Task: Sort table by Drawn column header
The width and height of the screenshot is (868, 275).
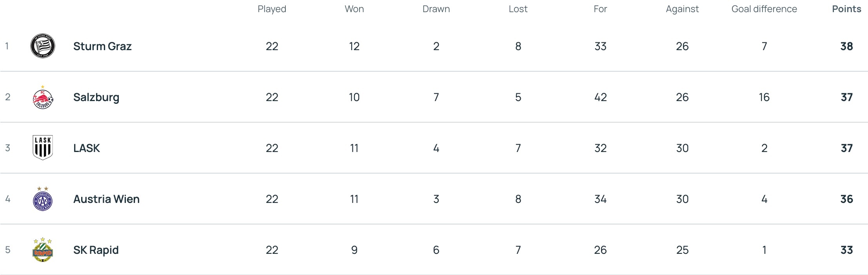Action: click(436, 9)
